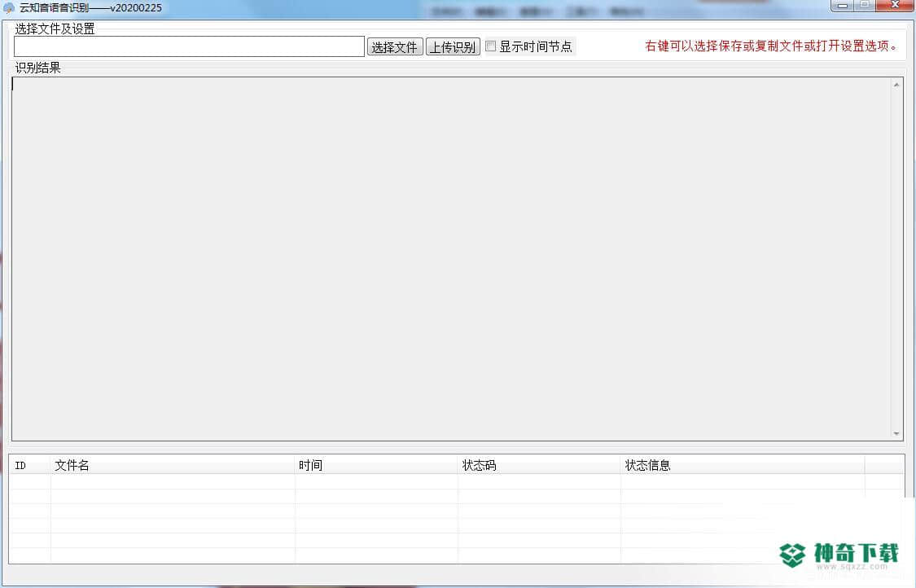Click the 上传识别 button
The width and height of the screenshot is (916, 588).
pyautogui.click(x=453, y=46)
